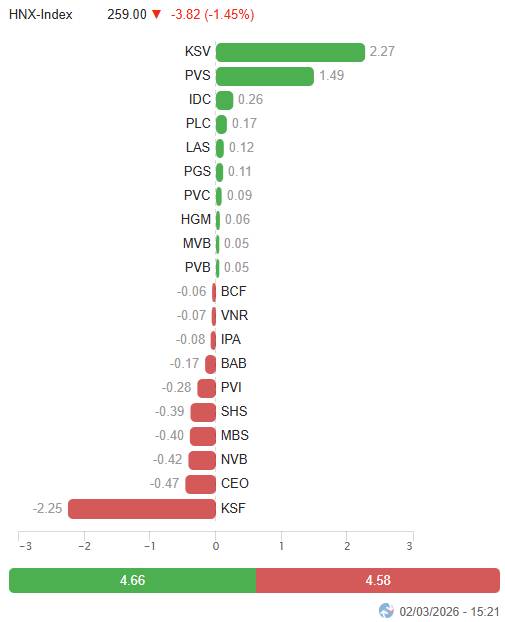The image size is (505, 622).
Task: Select the KSV green bar
Action: coord(290,52)
